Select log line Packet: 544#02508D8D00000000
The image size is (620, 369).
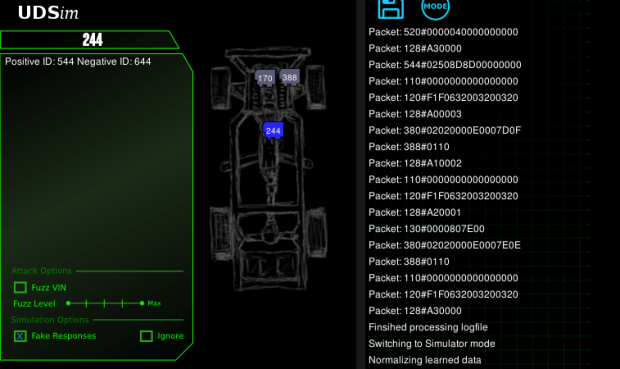[x=445, y=65]
